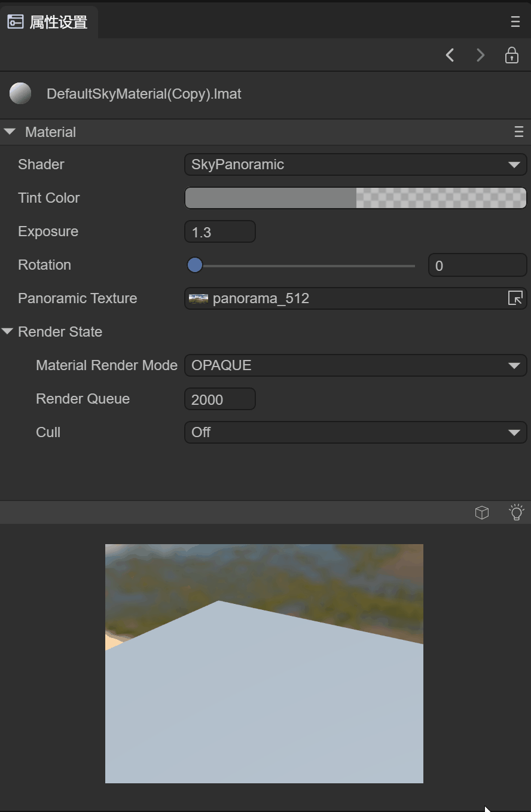Collapse the Material section
Image resolution: width=531 pixels, height=812 pixels.
click(10, 132)
